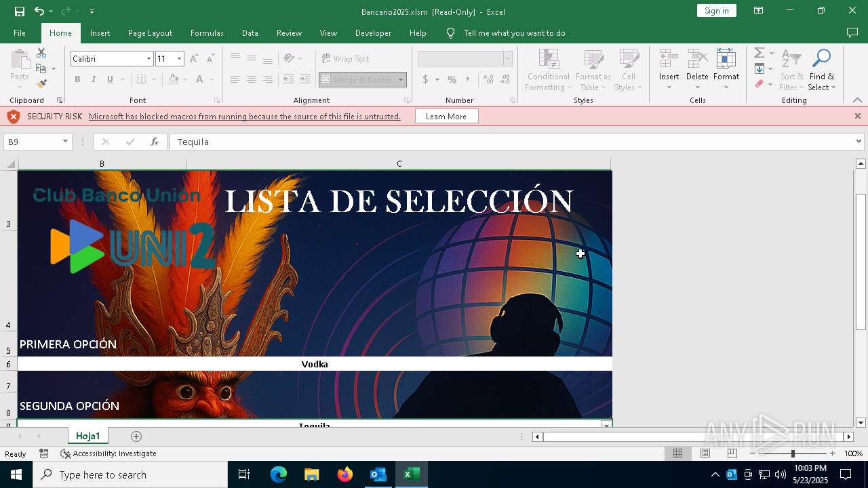Save the workbook via the floppy icon
Viewport: 868px width, 488px height.
point(19,12)
